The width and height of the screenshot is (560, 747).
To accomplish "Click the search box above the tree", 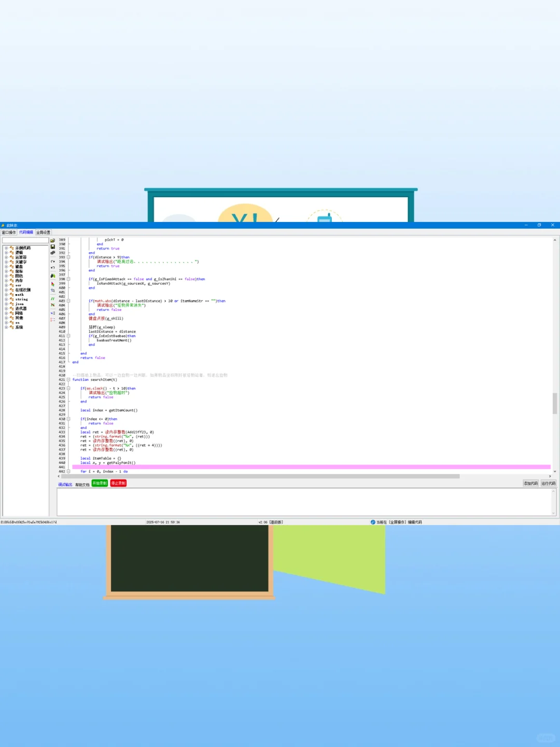I will click(x=25, y=241).
